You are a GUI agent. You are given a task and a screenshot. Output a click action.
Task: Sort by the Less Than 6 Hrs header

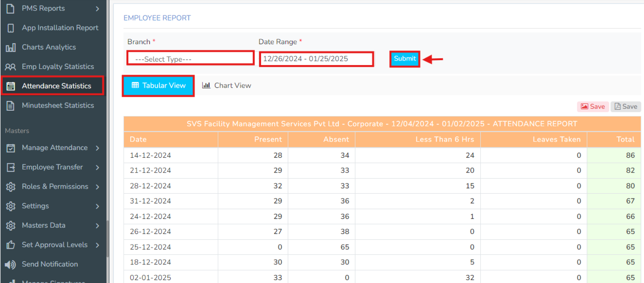click(418, 139)
